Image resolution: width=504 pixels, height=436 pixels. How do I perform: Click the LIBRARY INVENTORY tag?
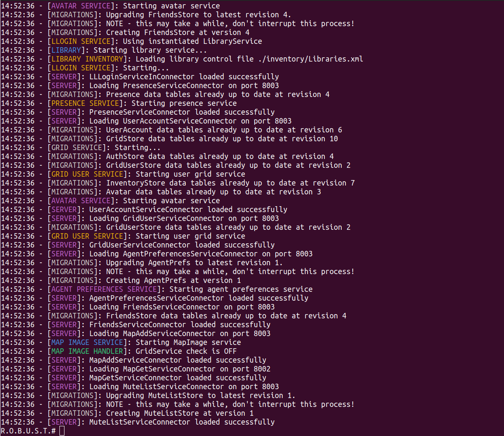click(87, 59)
